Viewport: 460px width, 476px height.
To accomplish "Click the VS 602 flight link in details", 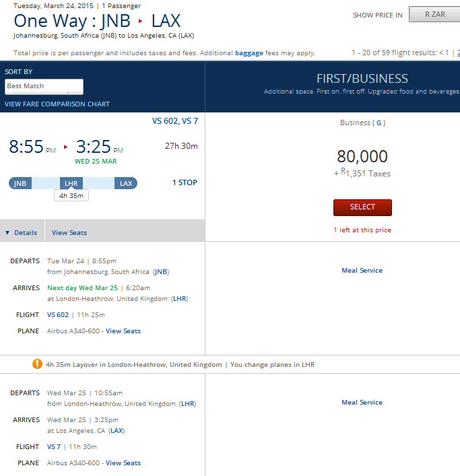I will tap(59, 314).
